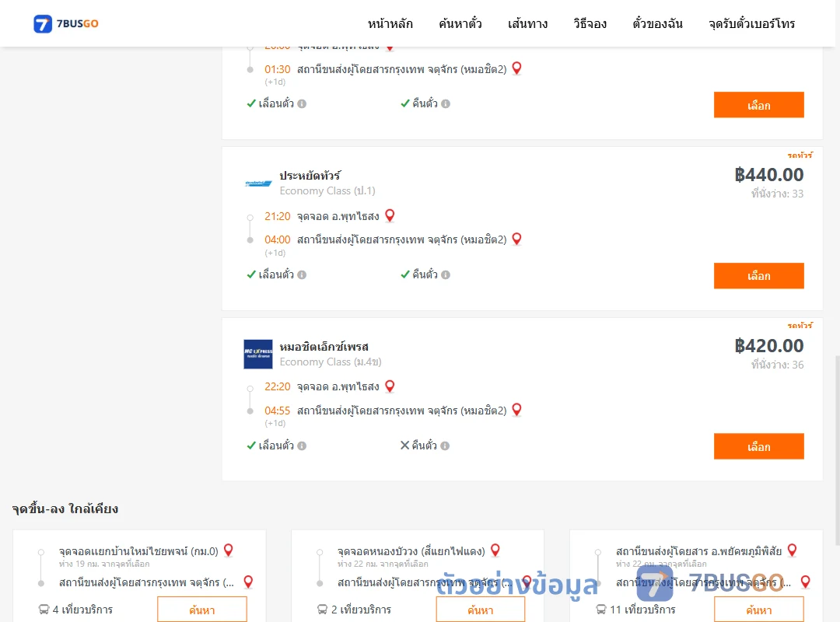This screenshot has width=840, height=622.
Task: Open map pin for 04:00 arrival station
Action: 517,239
